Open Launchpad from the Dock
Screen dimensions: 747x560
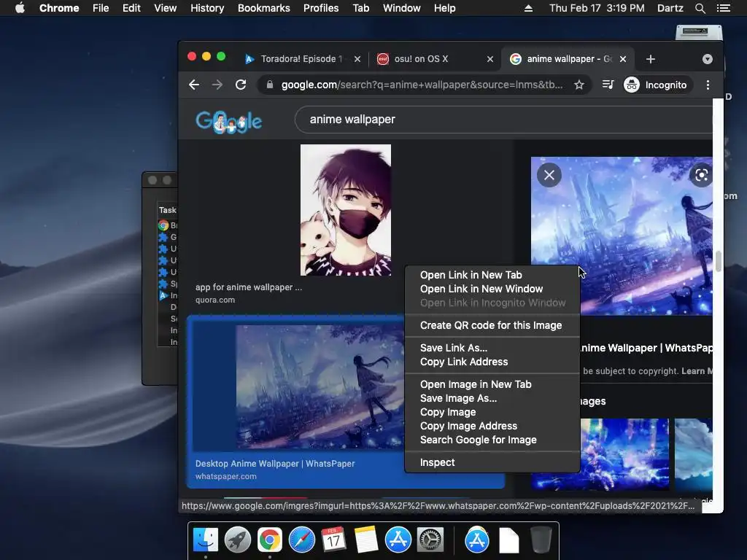click(x=237, y=540)
